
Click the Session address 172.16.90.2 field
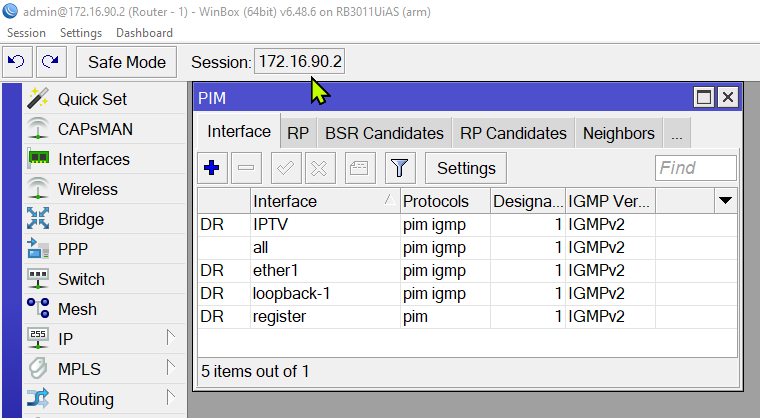[x=300, y=61]
